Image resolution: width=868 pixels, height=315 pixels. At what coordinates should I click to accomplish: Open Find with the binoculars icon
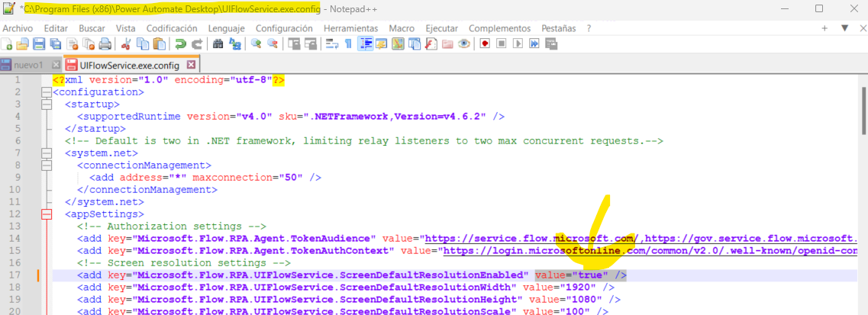point(218,44)
